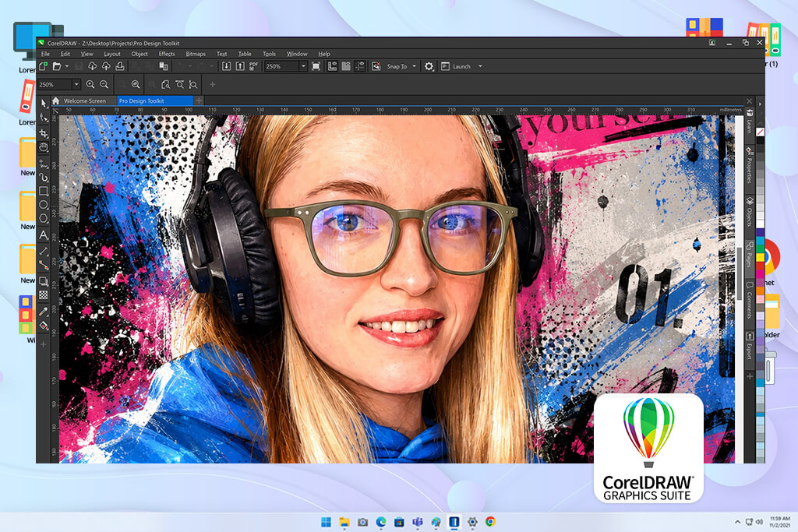Select the Drop Shadow tool
The image size is (798, 532).
(x=44, y=281)
